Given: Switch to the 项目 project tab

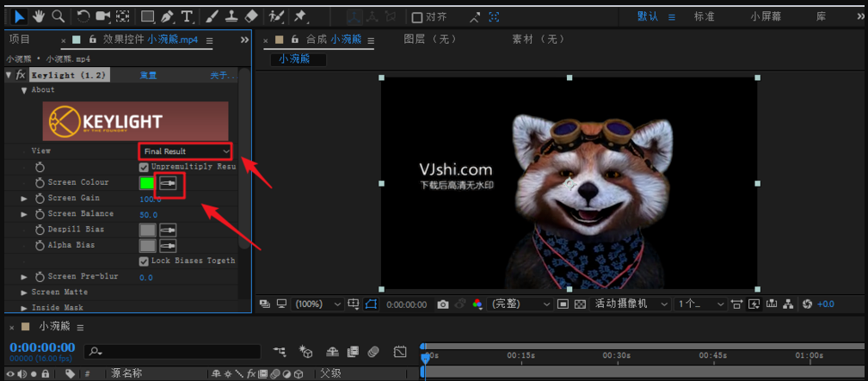Looking at the screenshot, I should click(20, 40).
